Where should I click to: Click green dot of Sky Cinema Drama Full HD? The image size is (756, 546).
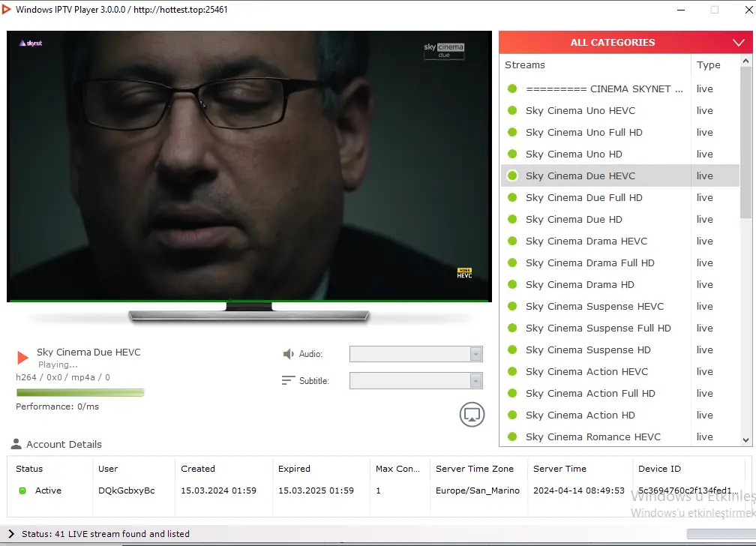pyautogui.click(x=512, y=262)
